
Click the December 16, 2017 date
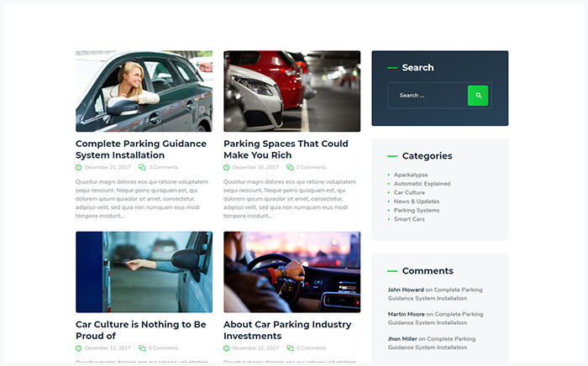click(x=255, y=167)
